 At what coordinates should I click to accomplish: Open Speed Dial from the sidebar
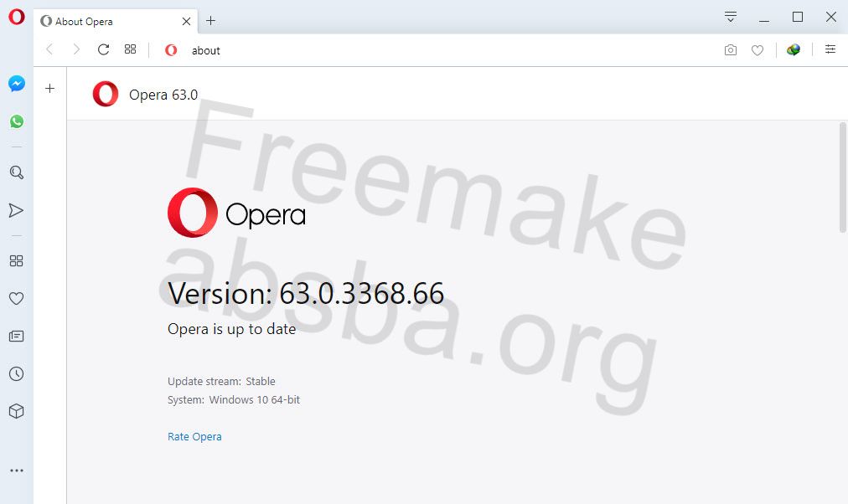tap(17, 261)
